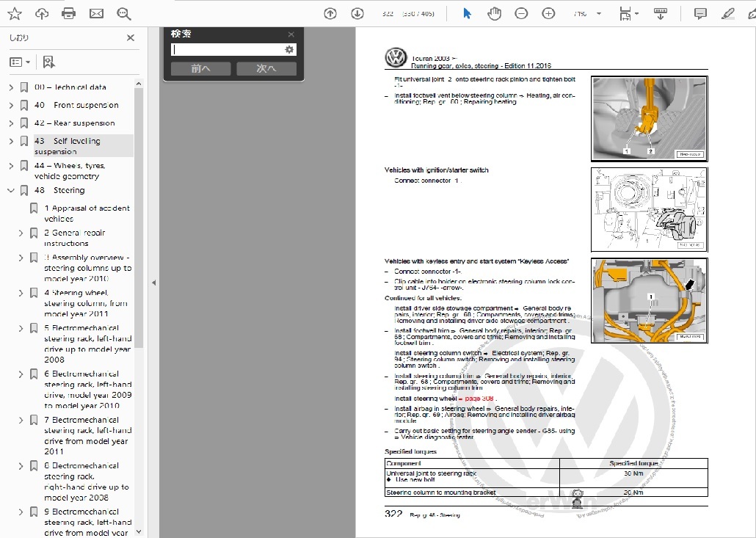Click the email envelope icon
The width and height of the screenshot is (756, 538).
(x=96, y=14)
